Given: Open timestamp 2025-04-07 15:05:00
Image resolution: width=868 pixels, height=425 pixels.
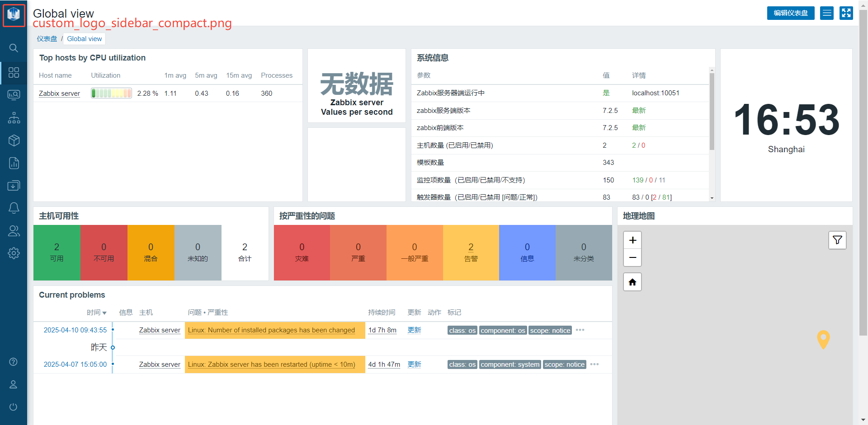Looking at the screenshot, I should pyautogui.click(x=75, y=364).
